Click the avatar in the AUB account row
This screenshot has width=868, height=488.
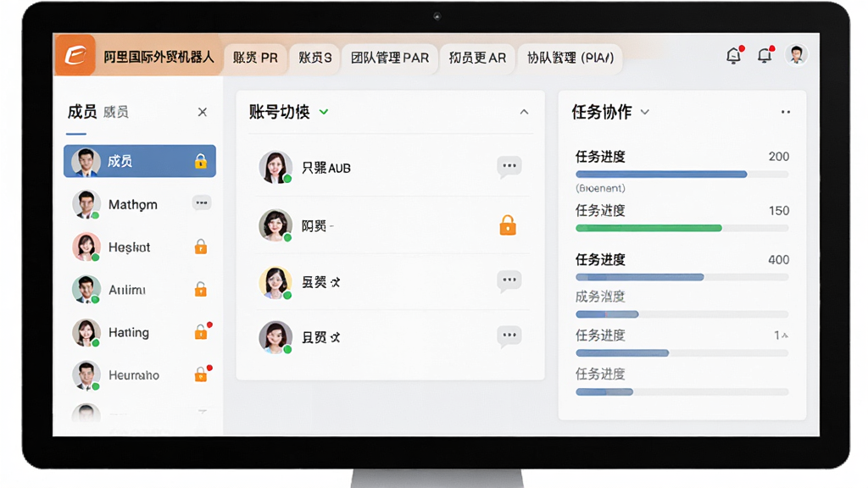[275, 167]
